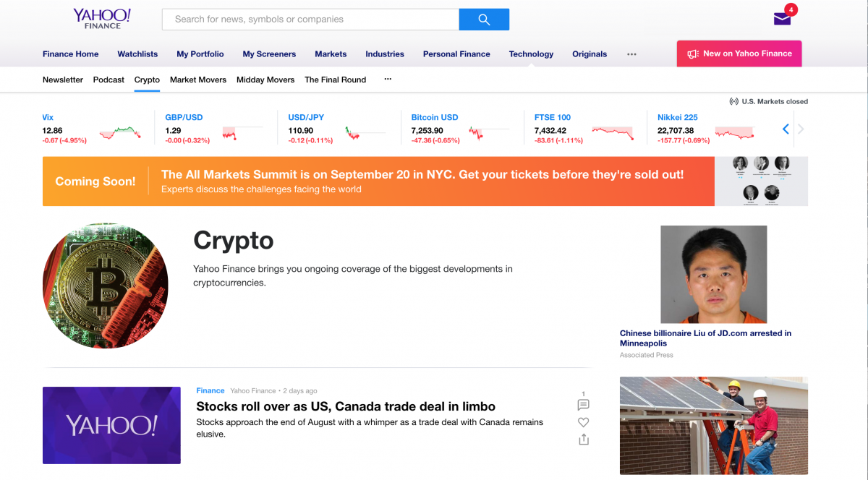Click the New on Yahoo Finance button
This screenshot has height=480, width=868.
point(739,53)
